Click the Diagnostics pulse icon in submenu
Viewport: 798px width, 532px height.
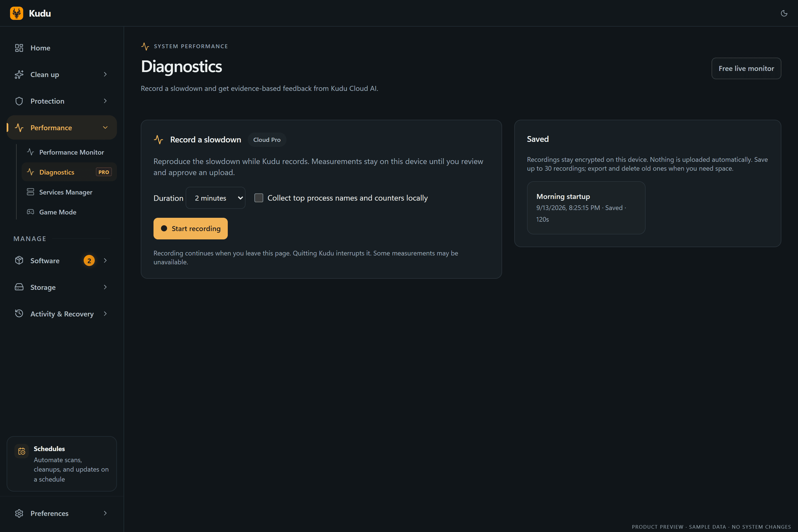30,172
